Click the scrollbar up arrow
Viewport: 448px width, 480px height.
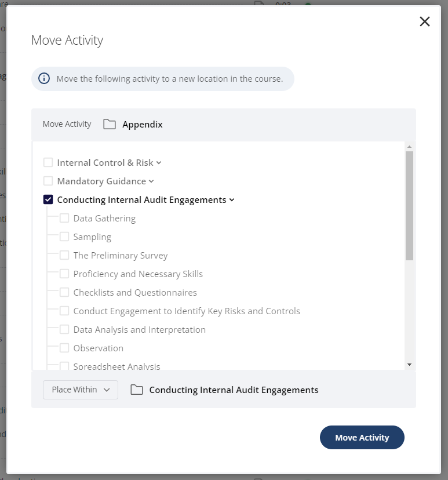click(409, 147)
